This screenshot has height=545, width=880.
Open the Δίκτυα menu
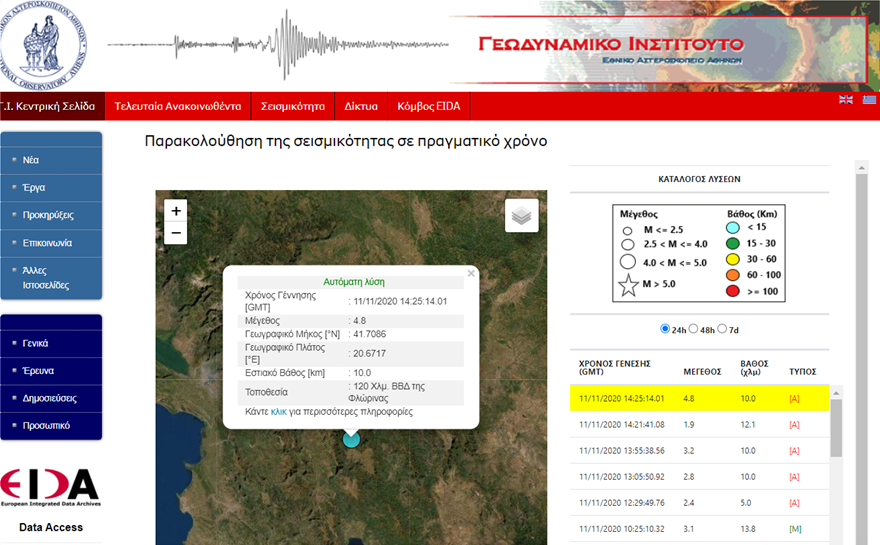click(x=361, y=106)
